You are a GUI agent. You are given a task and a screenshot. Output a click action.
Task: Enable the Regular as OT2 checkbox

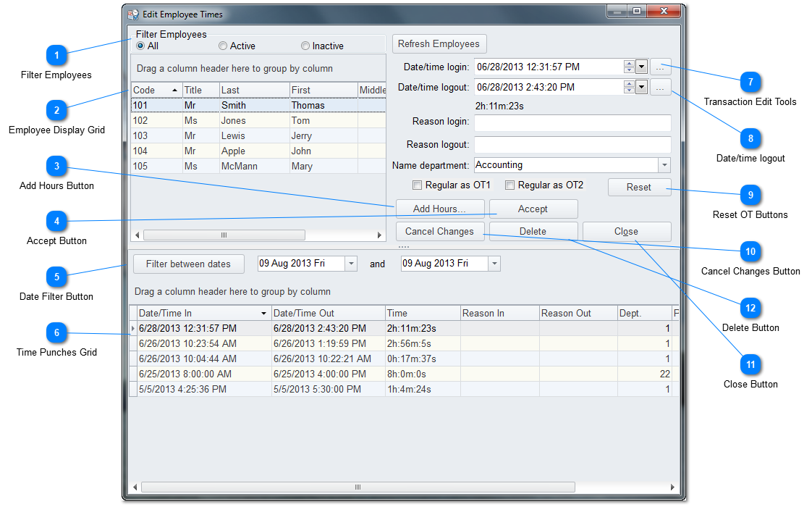coord(509,185)
